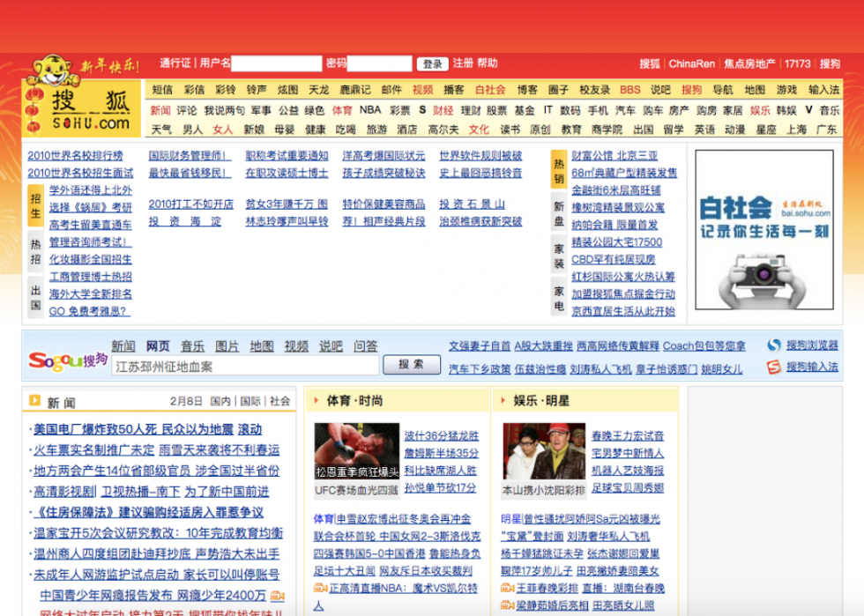Image resolution: width=864 pixels, height=616 pixels.
Task: Click the 白社会 camera advertisement
Action: click(764, 230)
